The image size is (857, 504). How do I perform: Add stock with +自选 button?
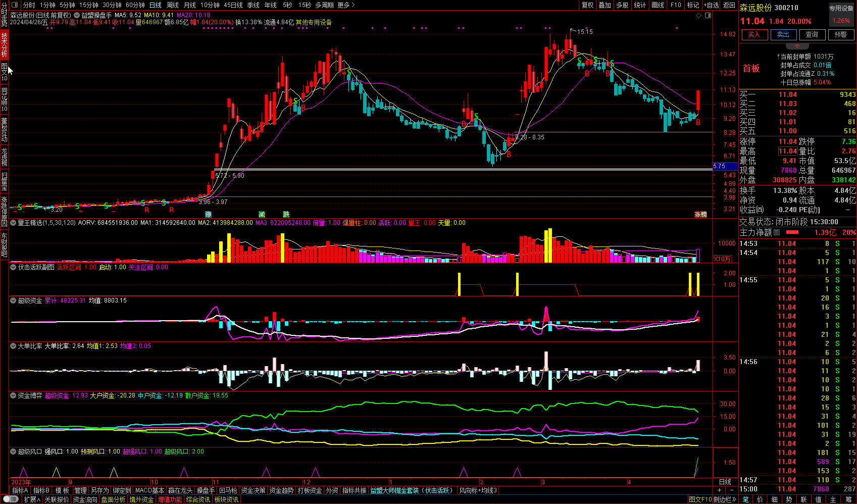point(711,5)
